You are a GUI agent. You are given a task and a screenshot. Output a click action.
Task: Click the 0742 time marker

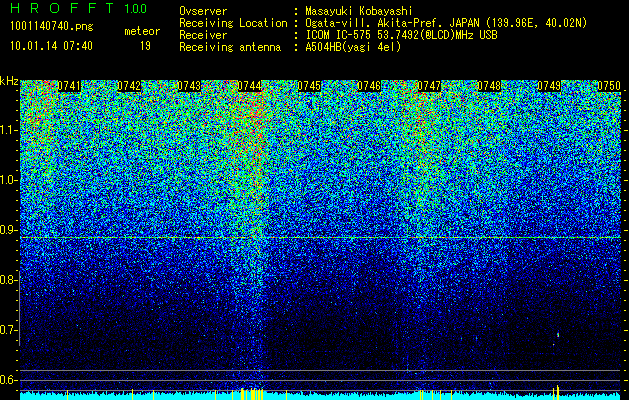[x=129, y=86]
